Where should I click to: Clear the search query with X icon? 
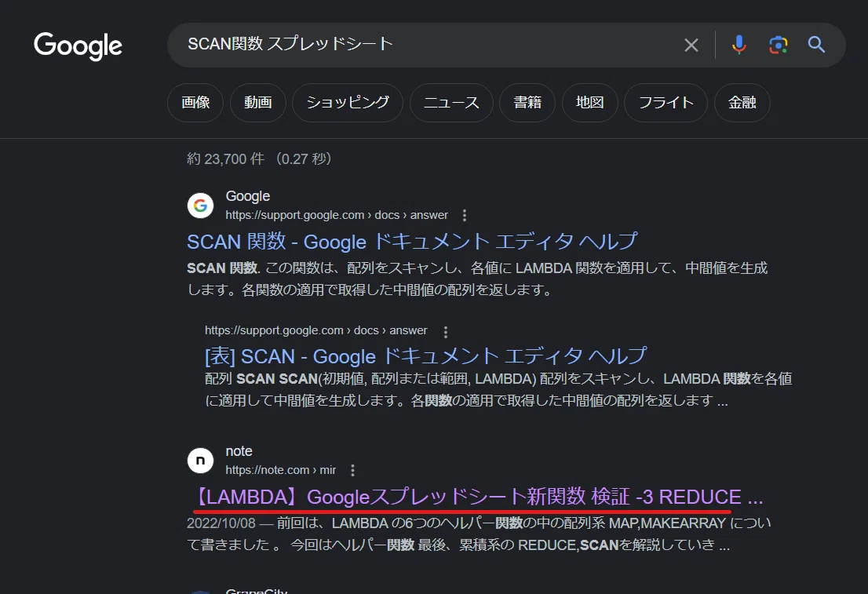691,45
